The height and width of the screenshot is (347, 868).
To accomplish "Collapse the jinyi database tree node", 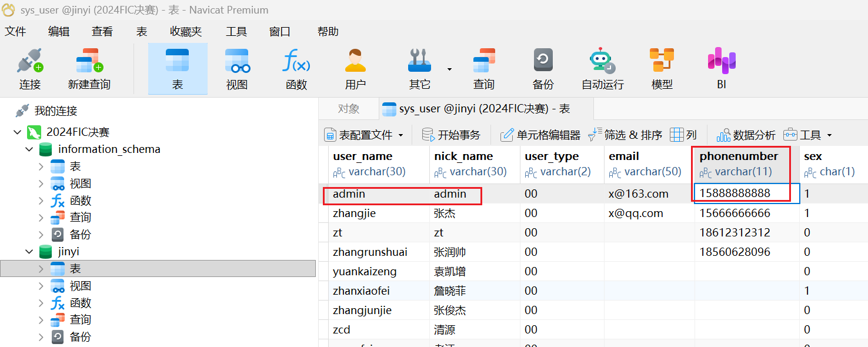I will pos(29,252).
